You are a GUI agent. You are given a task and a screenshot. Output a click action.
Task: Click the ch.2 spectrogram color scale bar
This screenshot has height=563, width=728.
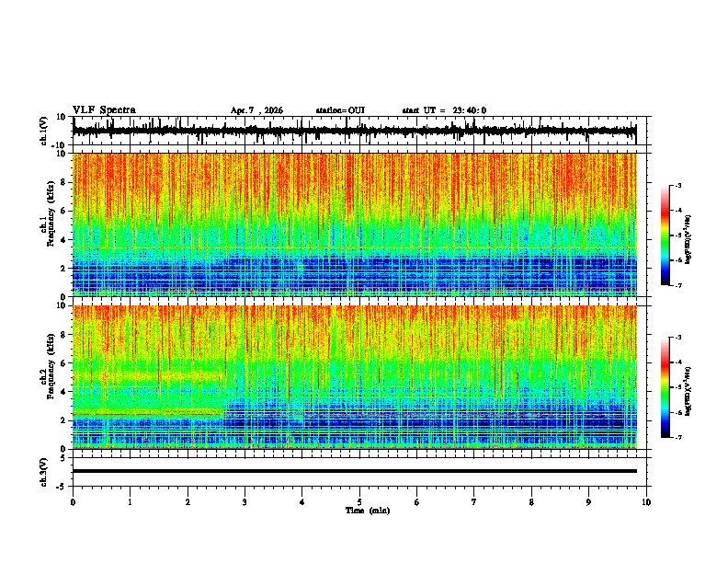click(665, 387)
